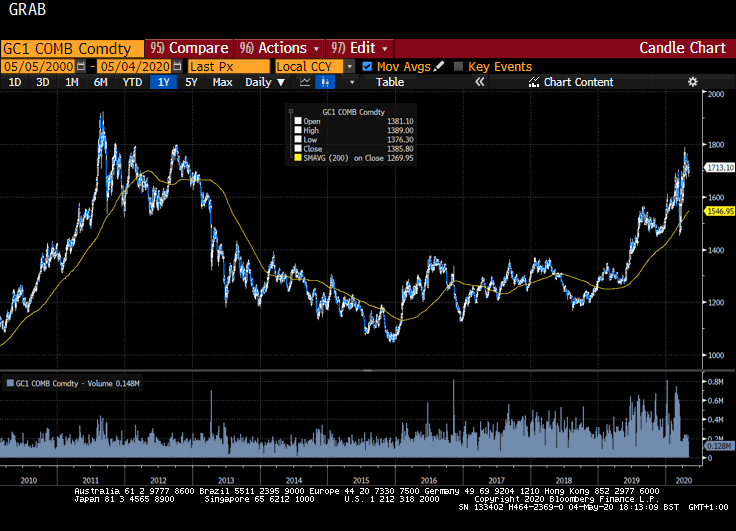The image size is (736, 531).
Task: Click SMAVG (200) on Close legend text
Action: coord(343,158)
